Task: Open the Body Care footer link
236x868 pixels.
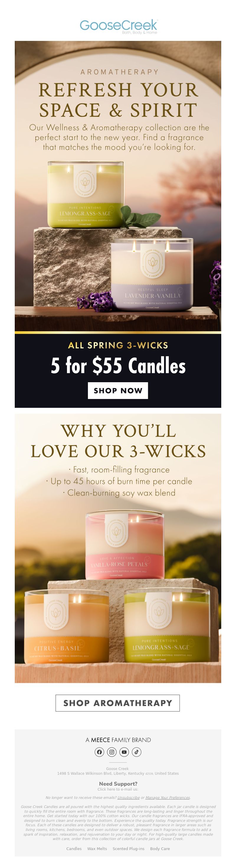Action: (160, 849)
